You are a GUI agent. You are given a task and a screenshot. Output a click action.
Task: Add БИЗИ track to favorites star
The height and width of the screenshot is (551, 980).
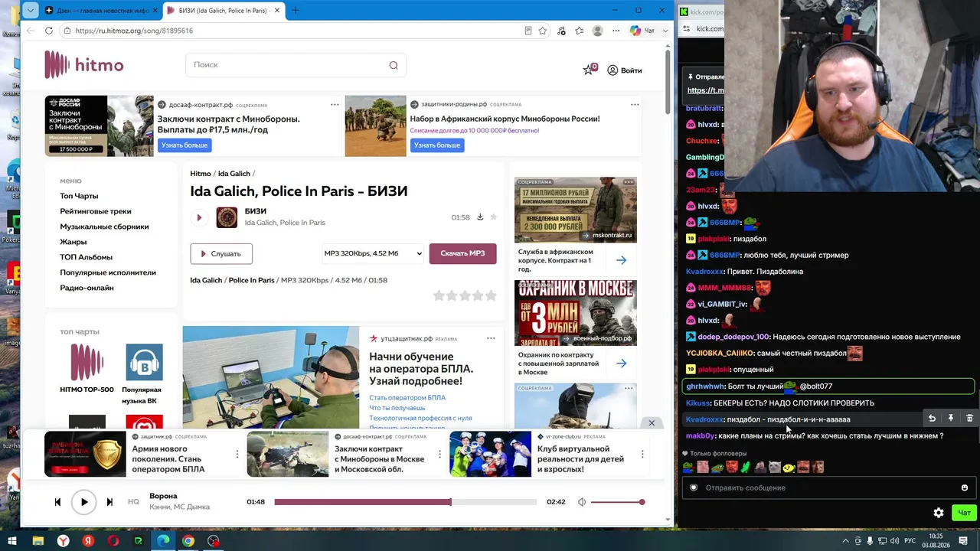click(493, 217)
